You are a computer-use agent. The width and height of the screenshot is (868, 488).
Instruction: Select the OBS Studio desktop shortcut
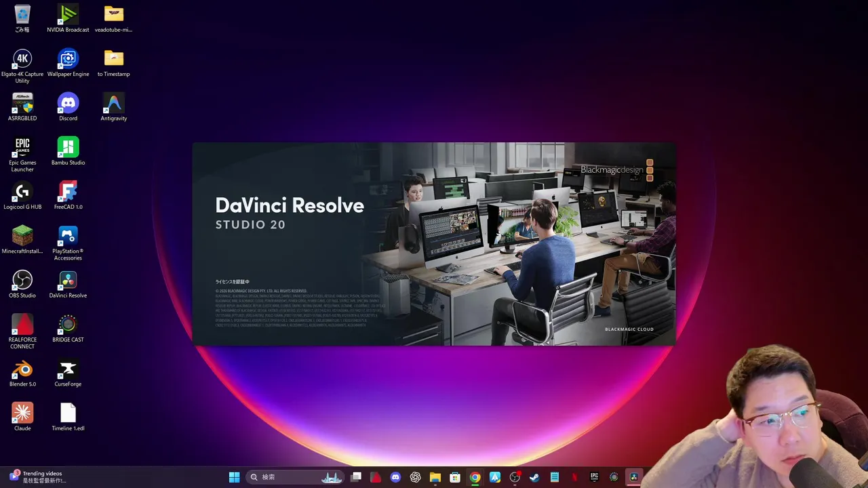coord(22,283)
